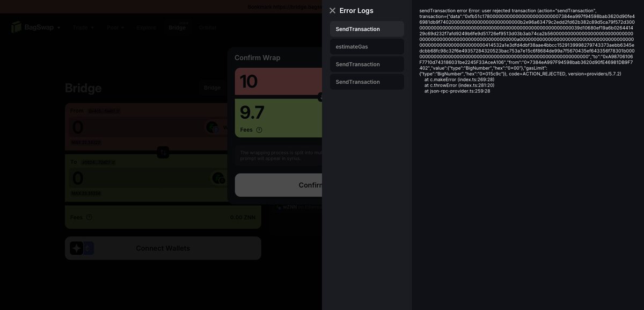644x310 pixels.
Task: Expand the BagSwap dropdown arrow
Action: coord(58,27)
